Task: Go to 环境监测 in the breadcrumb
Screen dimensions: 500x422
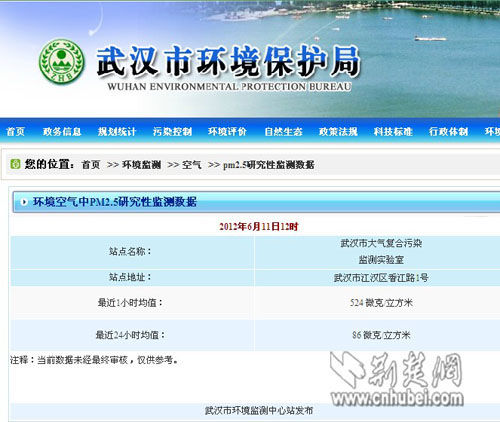Action: [142, 164]
